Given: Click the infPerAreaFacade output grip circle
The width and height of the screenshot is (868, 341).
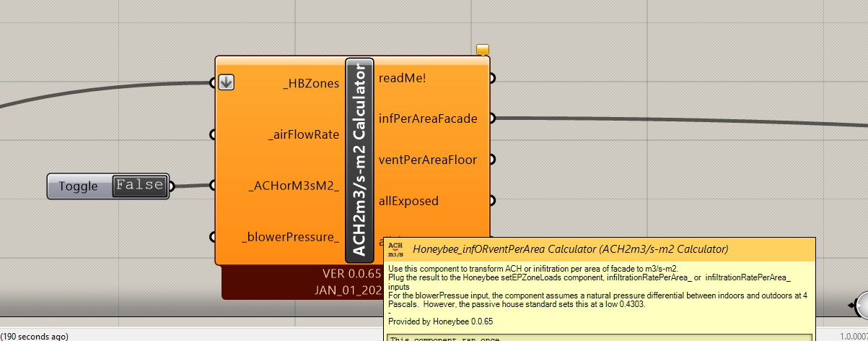Looking at the screenshot, I should click(492, 118).
